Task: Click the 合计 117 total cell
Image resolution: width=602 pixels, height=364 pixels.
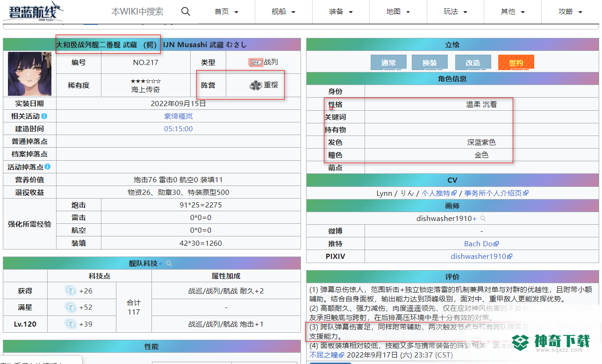Action: point(134,307)
